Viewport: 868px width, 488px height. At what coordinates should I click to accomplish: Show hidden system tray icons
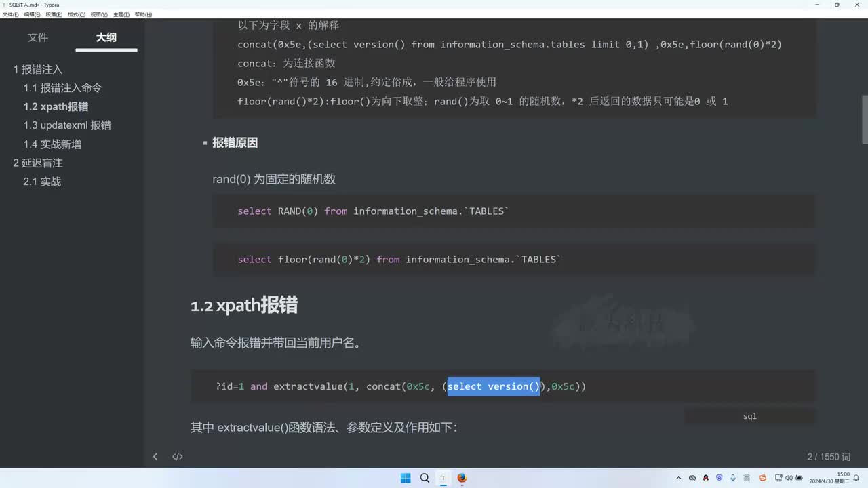point(679,478)
